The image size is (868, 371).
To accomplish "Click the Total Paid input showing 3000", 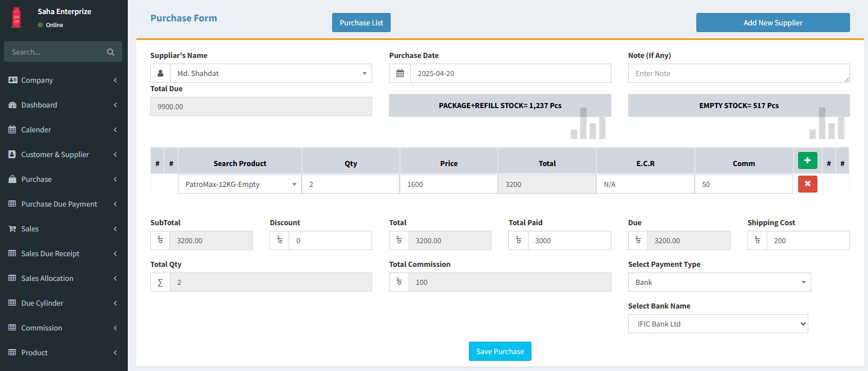I will (569, 240).
